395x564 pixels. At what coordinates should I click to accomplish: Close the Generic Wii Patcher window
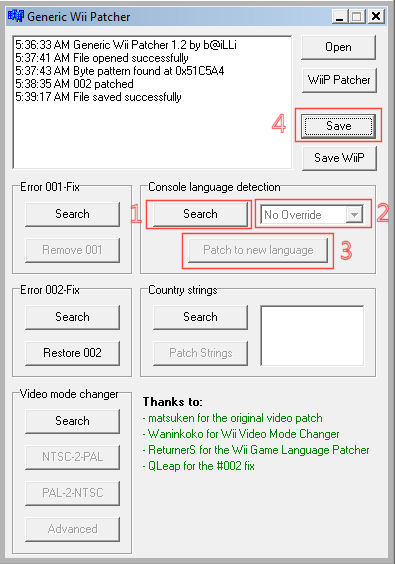click(376, 17)
